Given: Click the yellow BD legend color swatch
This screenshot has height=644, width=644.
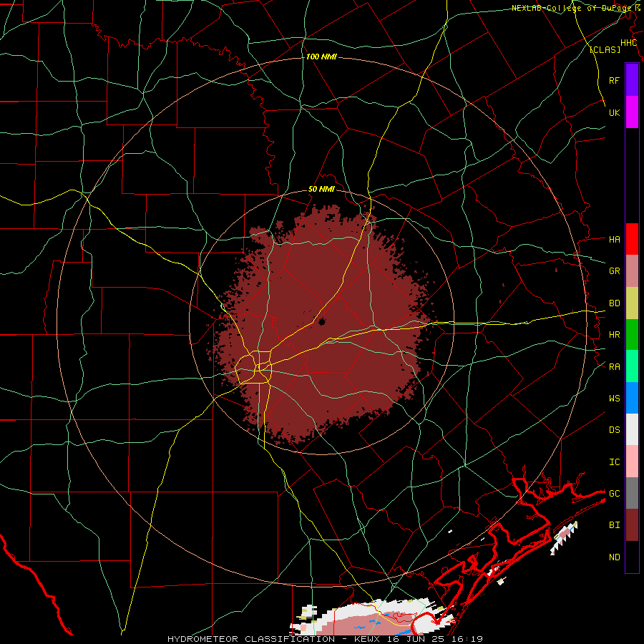Looking at the screenshot, I should tap(632, 303).
